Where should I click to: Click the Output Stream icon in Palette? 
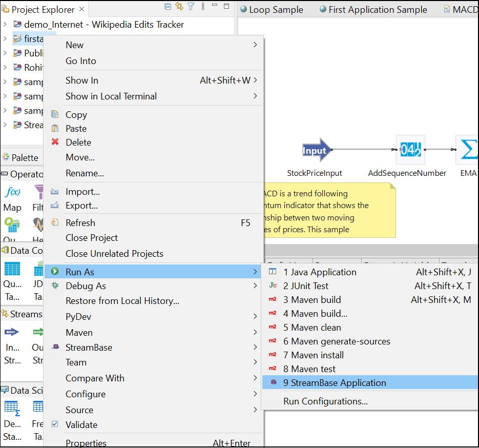[38, 332]
